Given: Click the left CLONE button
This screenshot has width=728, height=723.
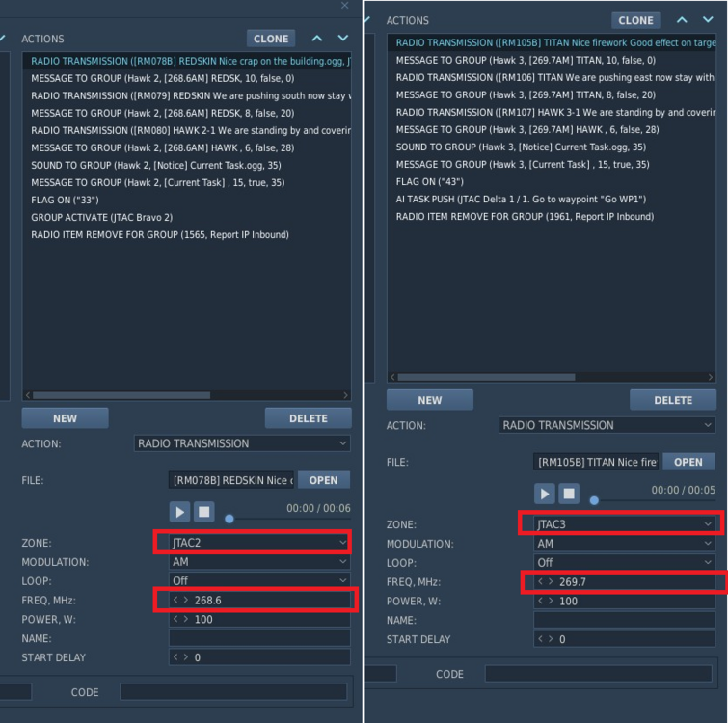Looking at the screenshot, I should (x=271, y=39).
